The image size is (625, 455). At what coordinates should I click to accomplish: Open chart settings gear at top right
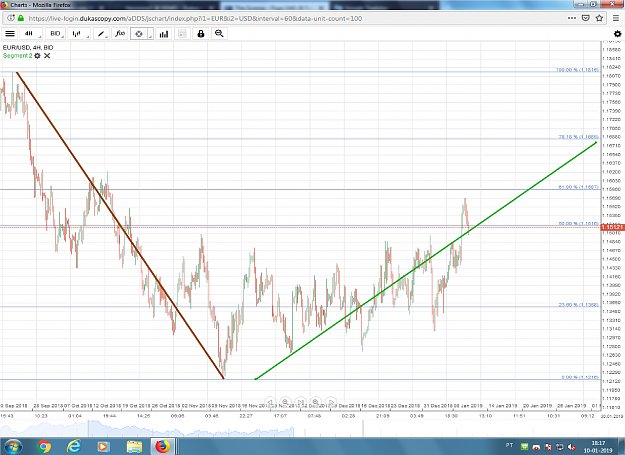(x=617, y=34)
